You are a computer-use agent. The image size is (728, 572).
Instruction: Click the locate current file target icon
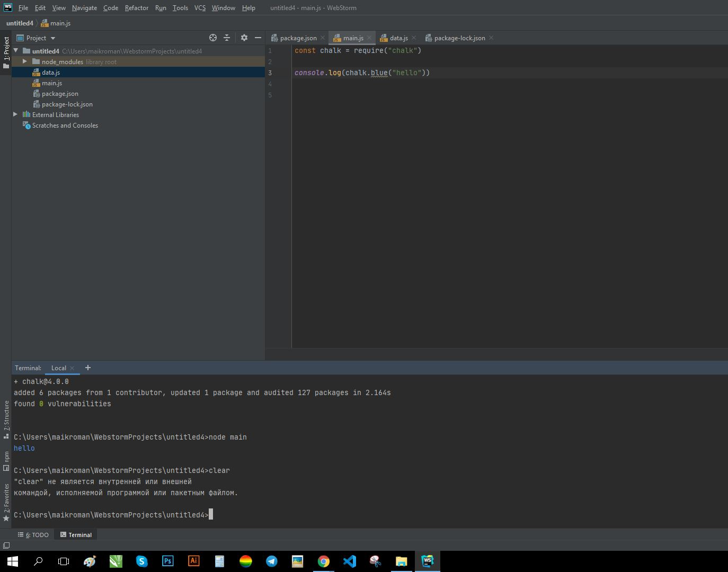coord(213,38)
